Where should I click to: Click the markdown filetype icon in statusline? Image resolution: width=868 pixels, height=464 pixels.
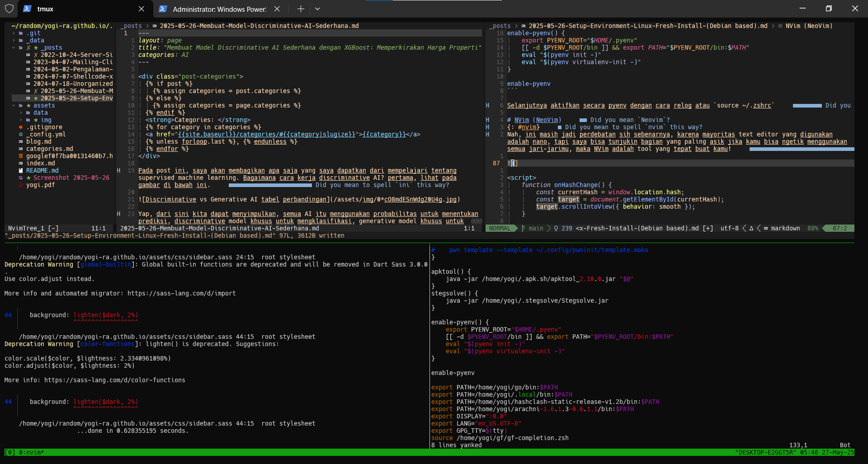pos(765,228)
